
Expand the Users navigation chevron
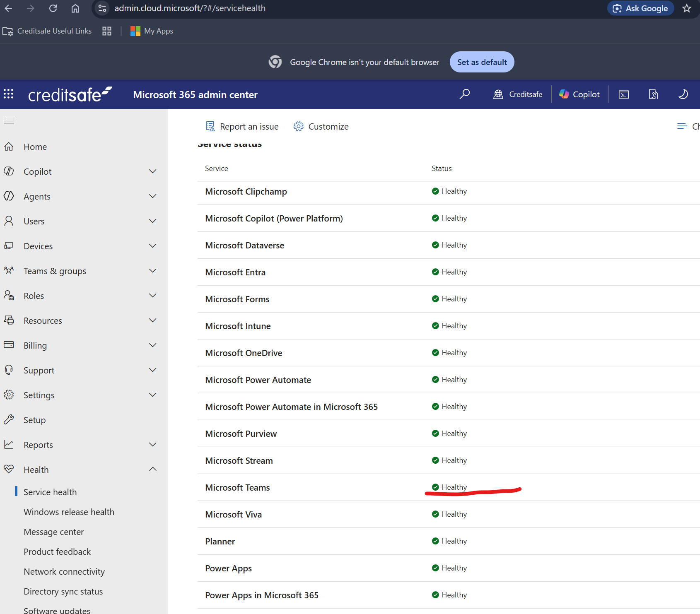tap(153, 221)
